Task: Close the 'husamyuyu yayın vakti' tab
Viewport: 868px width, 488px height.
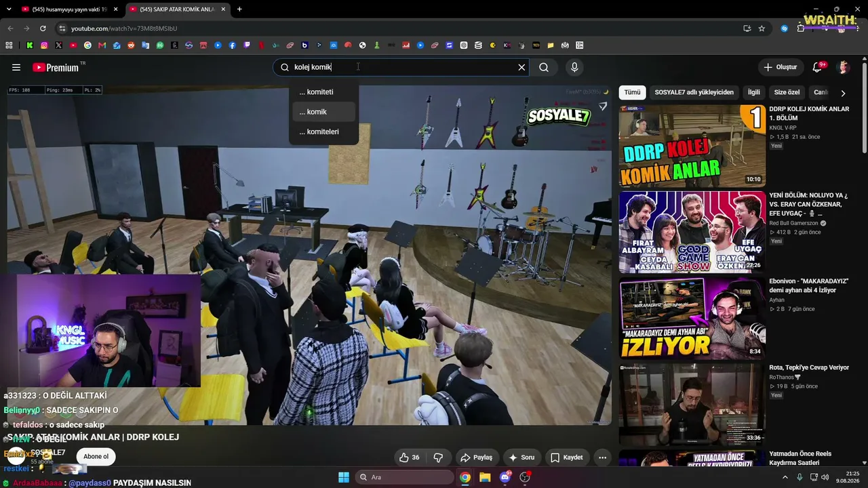Action: (x=115, y=9)
